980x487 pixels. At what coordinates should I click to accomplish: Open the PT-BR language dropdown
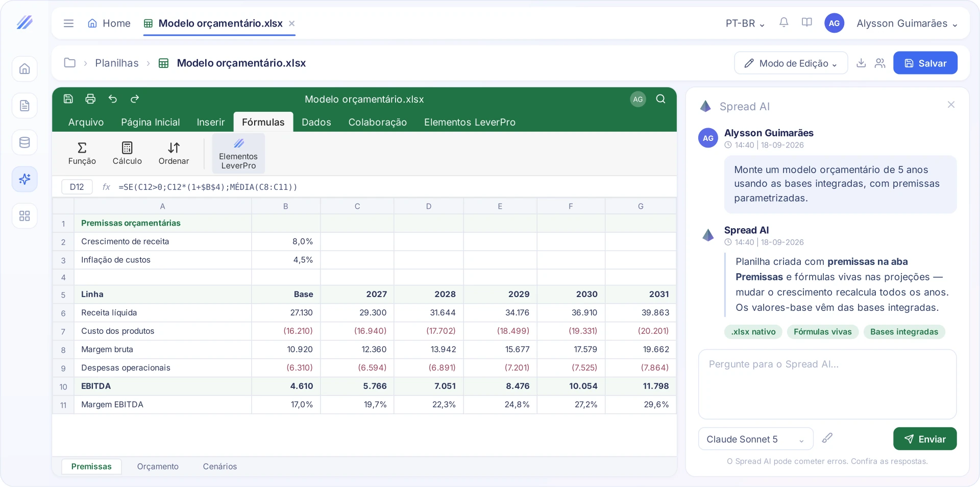(x=745, y=23)
